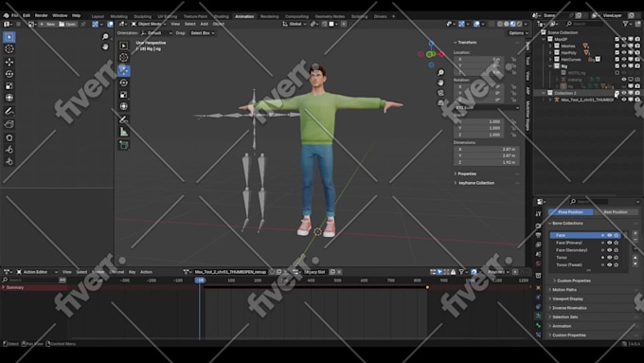Uncheck the MaxGP collection checkbox
Viewport: 644px width, 363px height.
617,40
